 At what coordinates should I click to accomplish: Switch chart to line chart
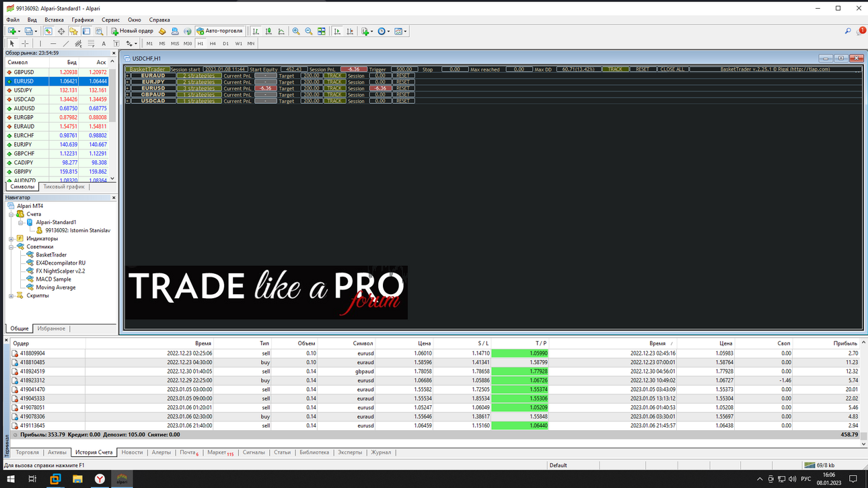click(x=281, y=31)
